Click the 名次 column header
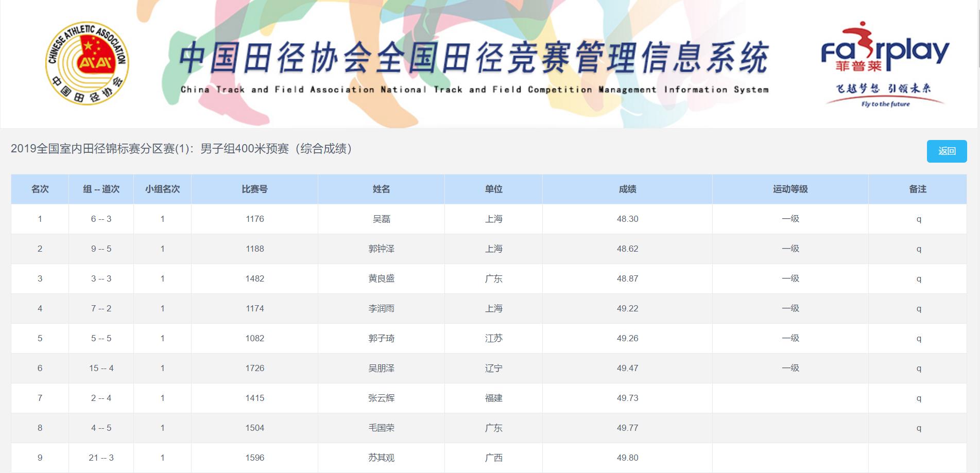The width and height of the screenshot is (980, 473). (x=40, y=189)
